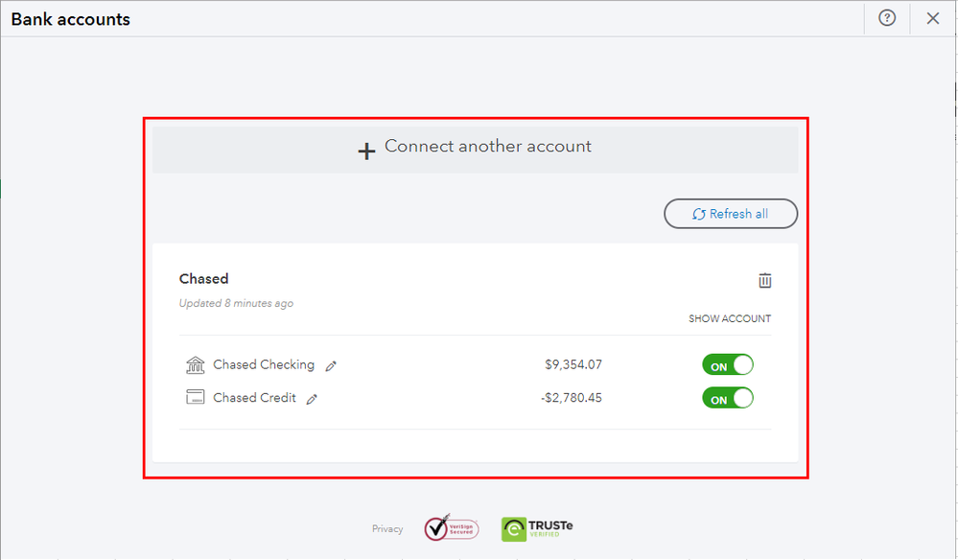Edit the Chased Checking account name

(332, 366)
